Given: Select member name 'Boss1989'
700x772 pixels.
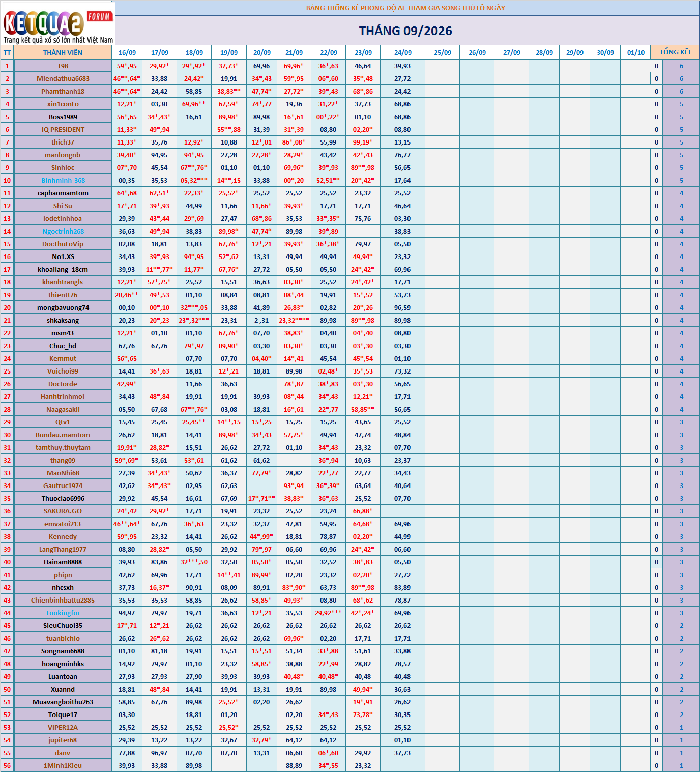Looking at the screenshot, I should click(x=63, y=117).
